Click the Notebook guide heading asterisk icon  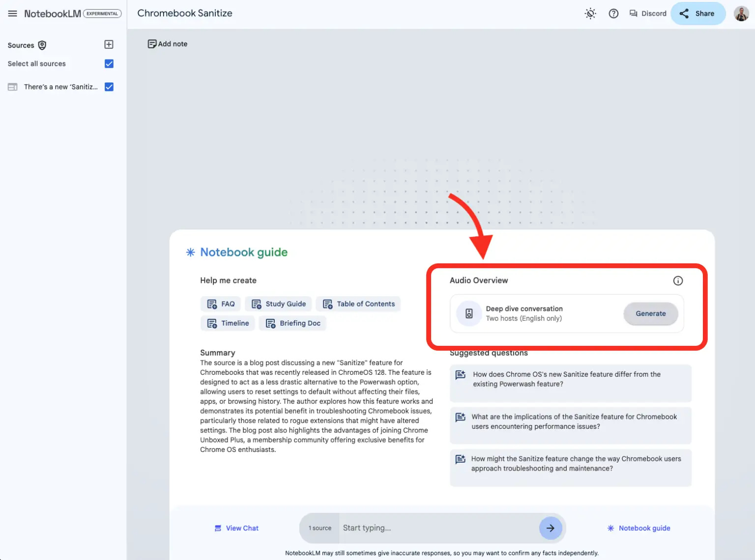point(191,252)
